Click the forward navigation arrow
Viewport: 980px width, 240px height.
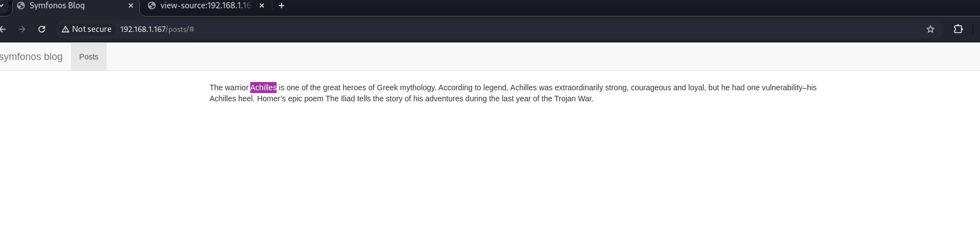tap(22, 29)
